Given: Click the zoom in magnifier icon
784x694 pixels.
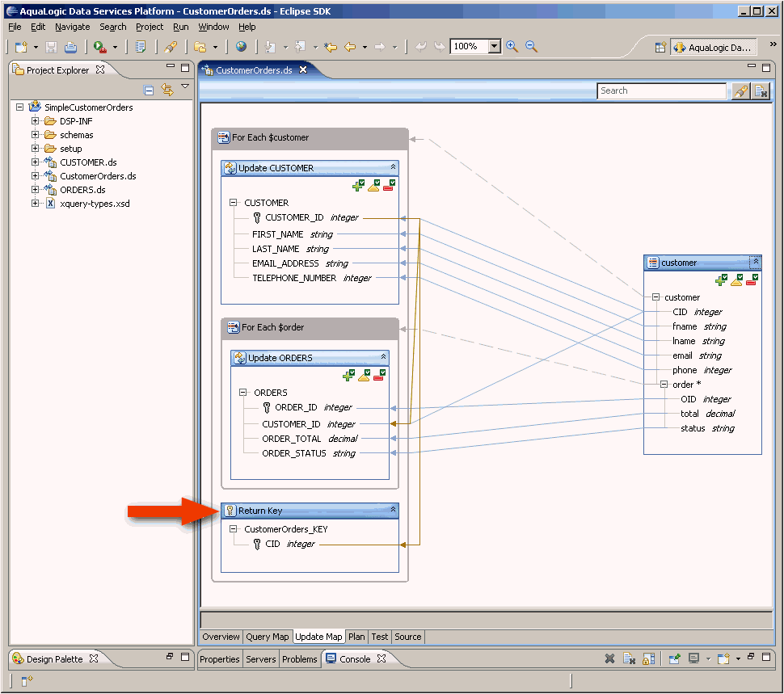Looking at the screenshot, I should pos(512,47).
